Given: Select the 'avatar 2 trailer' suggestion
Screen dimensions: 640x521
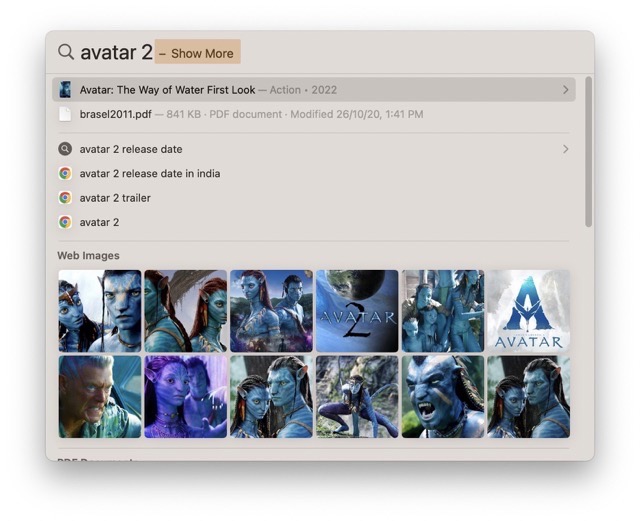Looking at the screenshot, I should coord(313,198).
